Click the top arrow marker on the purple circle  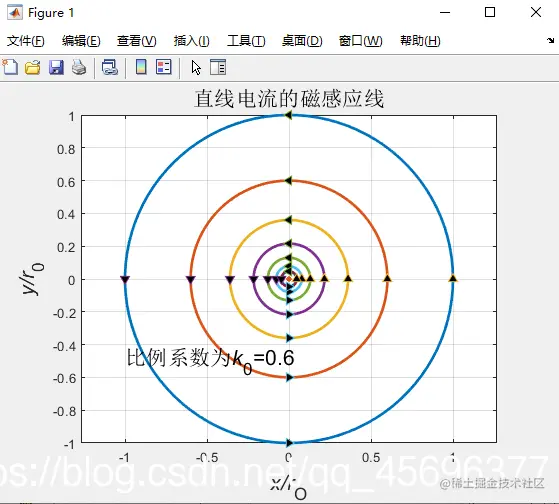[288, 244]
